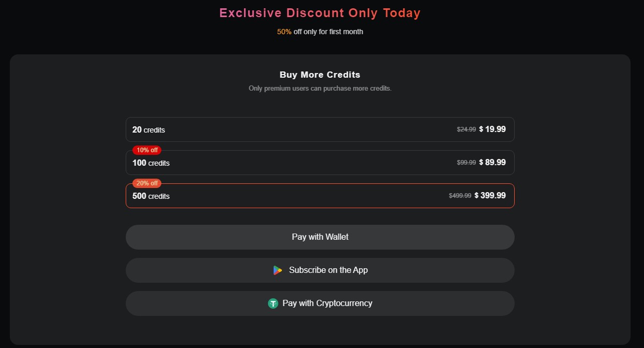Click the $ 89.99 discounted price
This screenshot has height=348, width=644.
[x=492, y=163]
